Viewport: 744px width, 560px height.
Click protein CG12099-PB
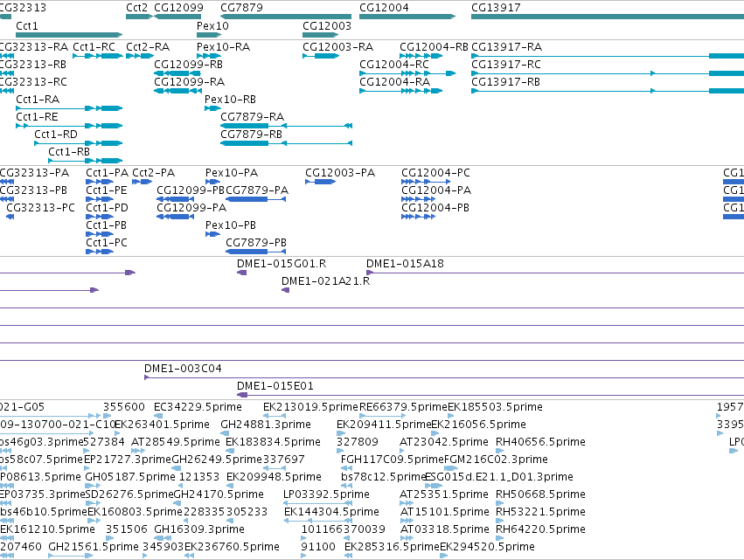pos(175,199)
